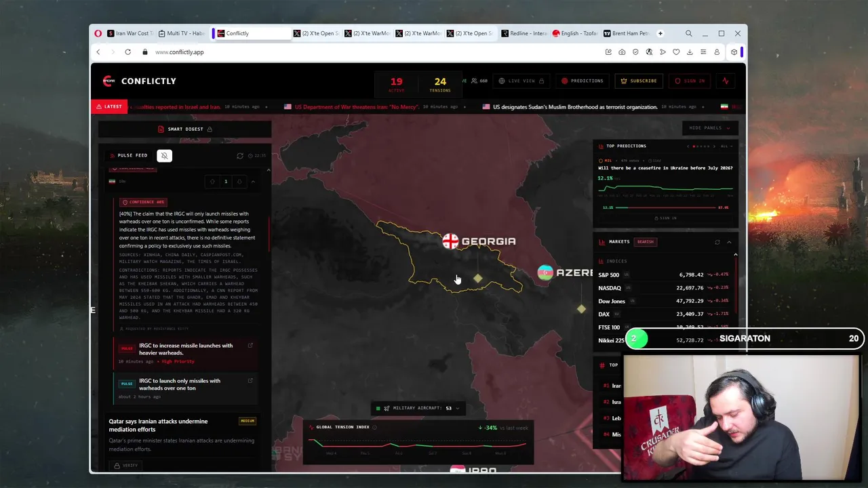868x488 pixels.
Task: Select the NASDAQ index row
Action: point(663,288)
